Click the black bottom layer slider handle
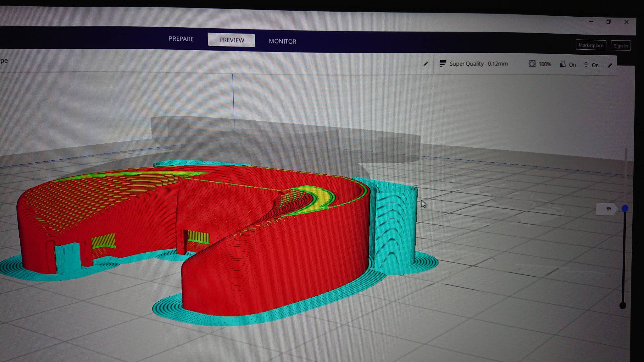 click(x=623, y=305)
